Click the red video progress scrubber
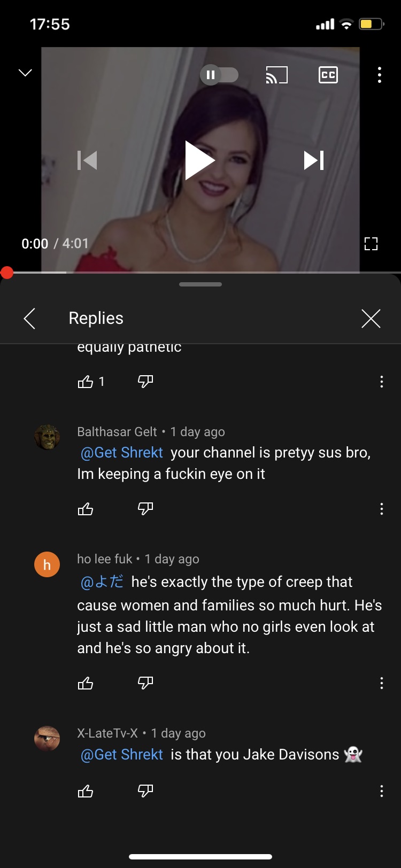This screenshot has width=401, height=868. pyautogui.click(x=7, y=273)
